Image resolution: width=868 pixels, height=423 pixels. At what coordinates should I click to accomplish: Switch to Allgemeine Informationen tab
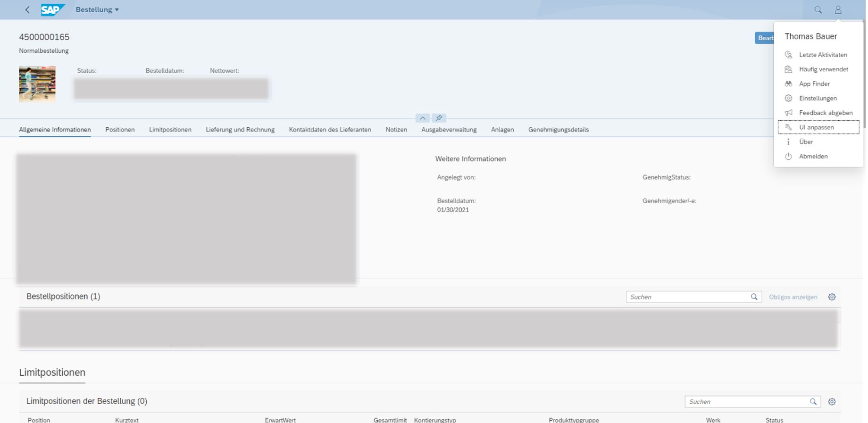coord(55,130)
